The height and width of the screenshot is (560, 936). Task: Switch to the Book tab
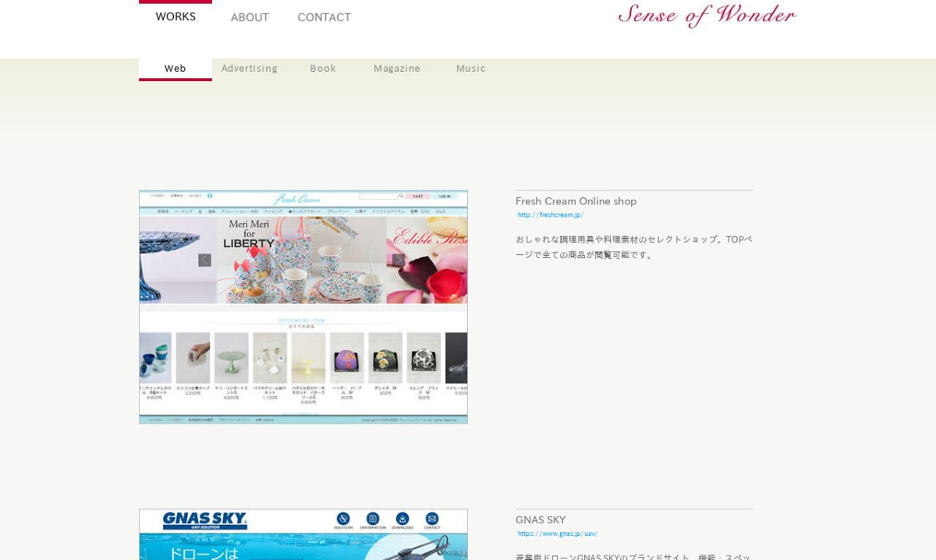(323, 69)
